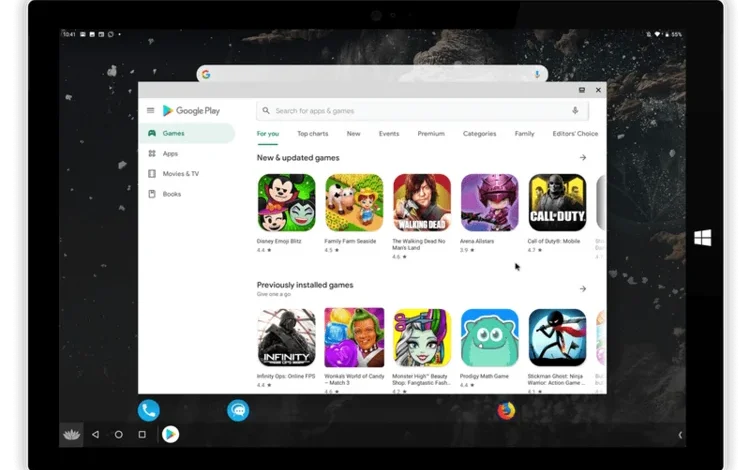Click the battery indicator in status bar
Image resolution: width=750 pixels, height=470 pixels.
[673, 34]
